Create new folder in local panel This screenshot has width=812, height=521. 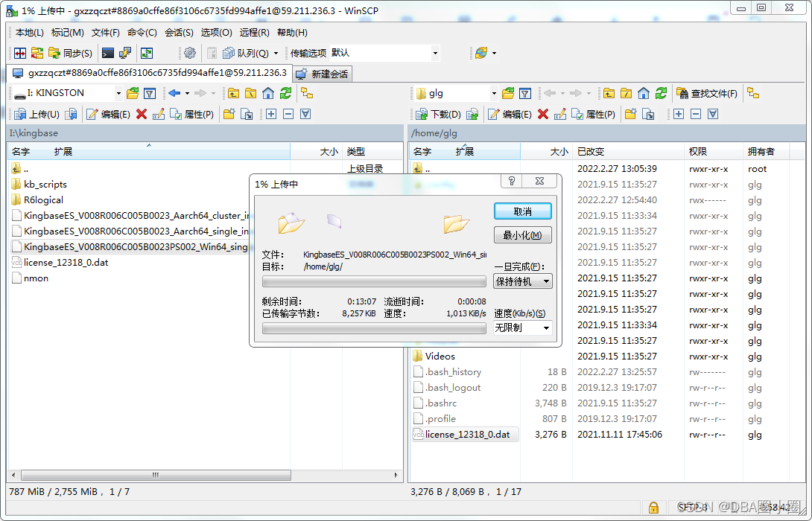tap(229, 114)
